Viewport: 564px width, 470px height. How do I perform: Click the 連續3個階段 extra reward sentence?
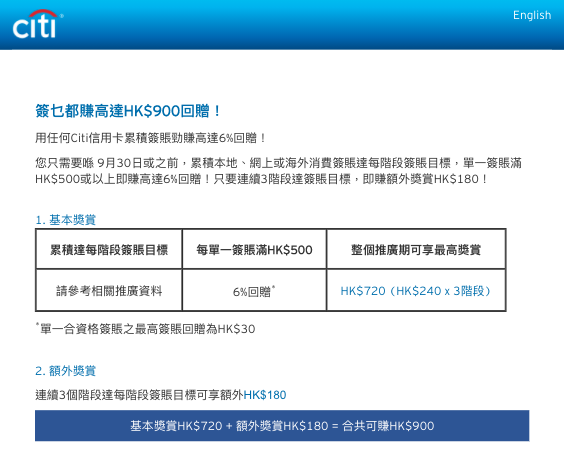161,395
